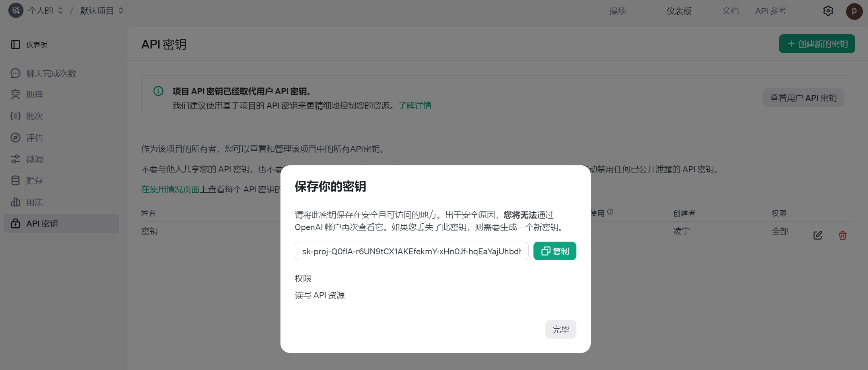
Task: Click the 密钥 name in the table row
Action: 150,231
